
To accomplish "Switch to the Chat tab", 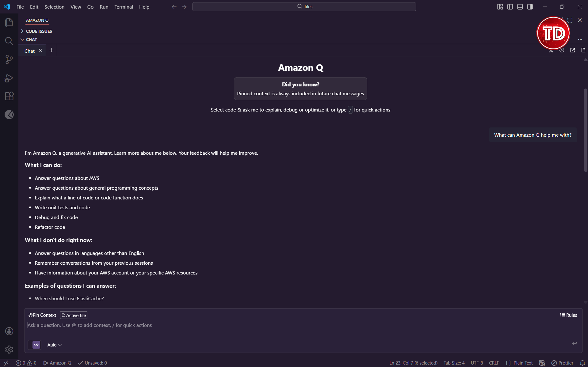I will [x=29, y=51].
